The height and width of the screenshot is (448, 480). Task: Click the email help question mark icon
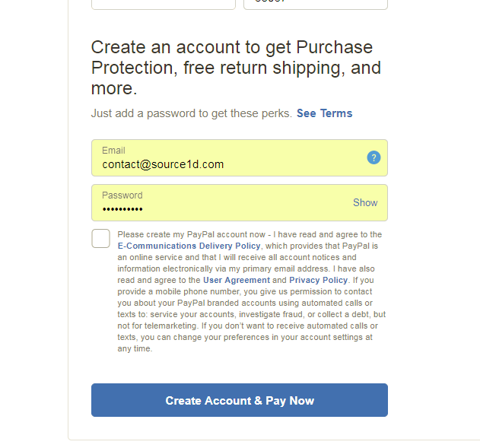tap(374, 157)
